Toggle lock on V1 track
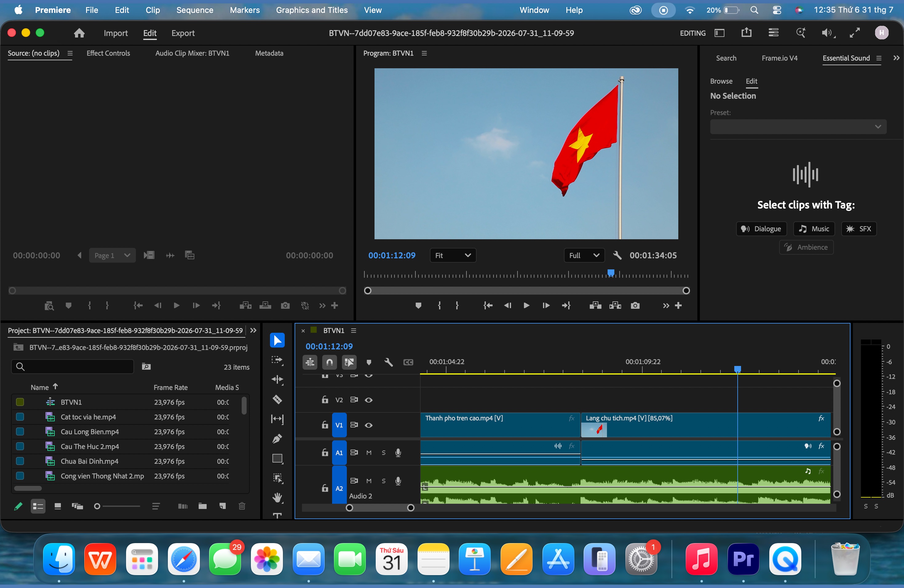The height and width of the screenshot is (588, 904). (325, 425)
